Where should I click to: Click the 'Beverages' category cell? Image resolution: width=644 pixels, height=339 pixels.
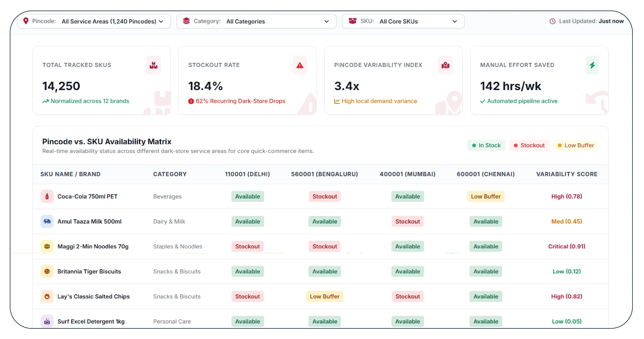pyautogui.click(x=168, y=197)
